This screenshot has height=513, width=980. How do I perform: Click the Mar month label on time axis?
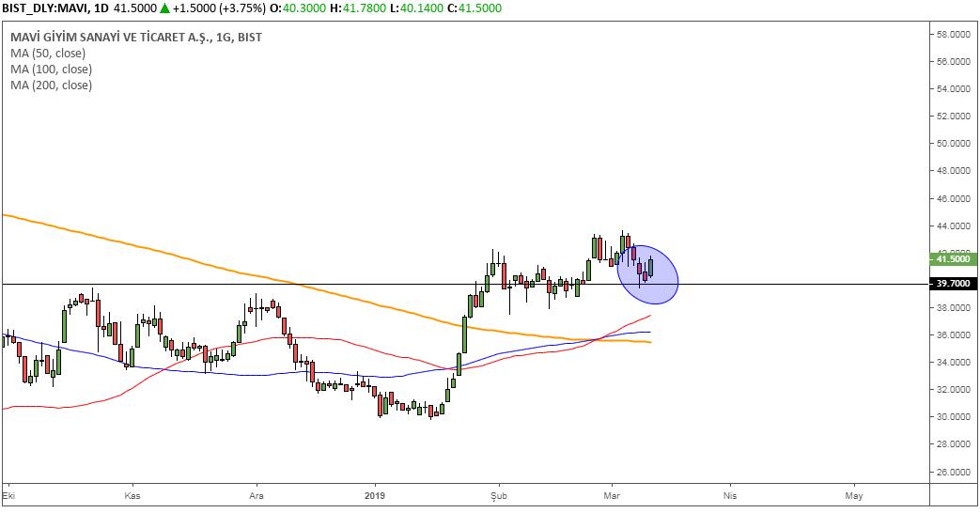point(612,495)
